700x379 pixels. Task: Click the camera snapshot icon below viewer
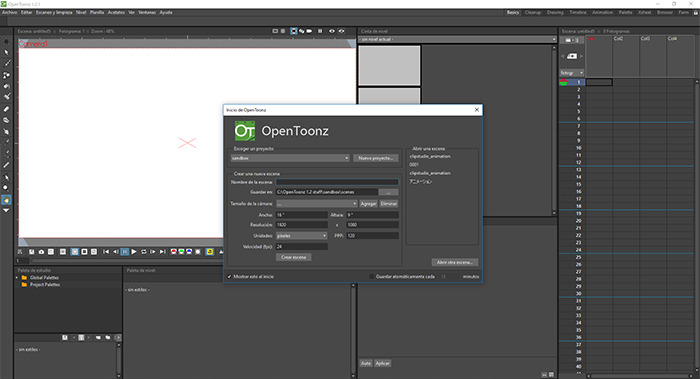point(41,252)
